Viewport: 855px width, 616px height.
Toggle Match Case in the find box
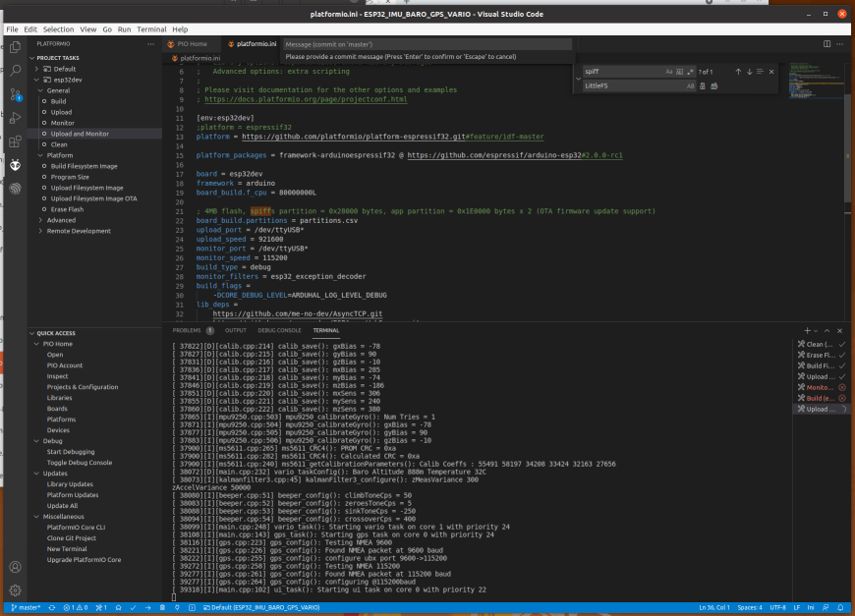[x=669, y=72]
